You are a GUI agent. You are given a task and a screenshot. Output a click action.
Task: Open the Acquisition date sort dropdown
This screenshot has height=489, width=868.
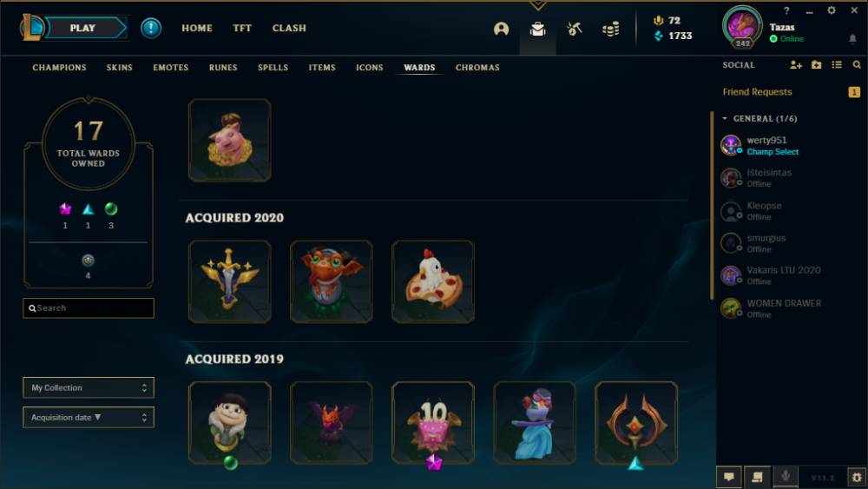coord(89,418)
